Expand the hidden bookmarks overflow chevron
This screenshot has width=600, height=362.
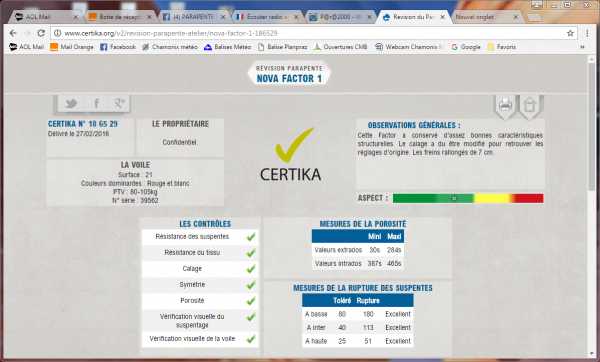coord(582,47)
